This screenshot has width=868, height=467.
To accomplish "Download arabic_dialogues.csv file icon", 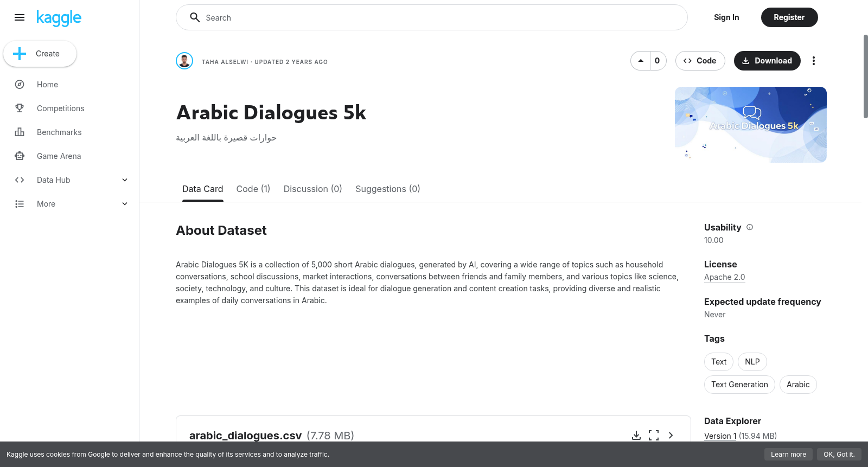I will click(636, 436).
